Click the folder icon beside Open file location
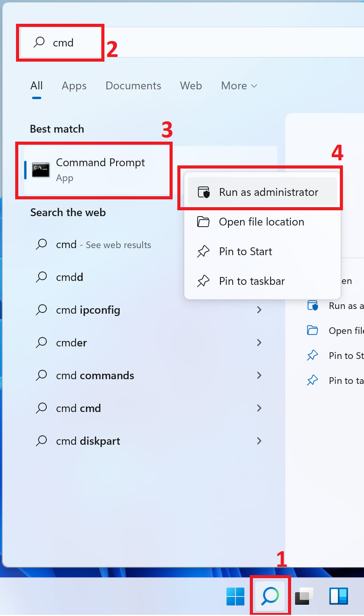 point(203,222)
